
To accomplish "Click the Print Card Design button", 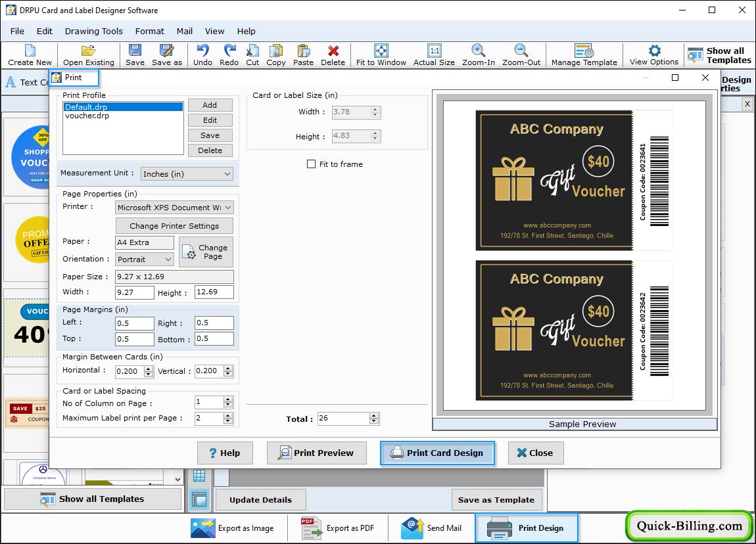I will click(x=437, y=453).
